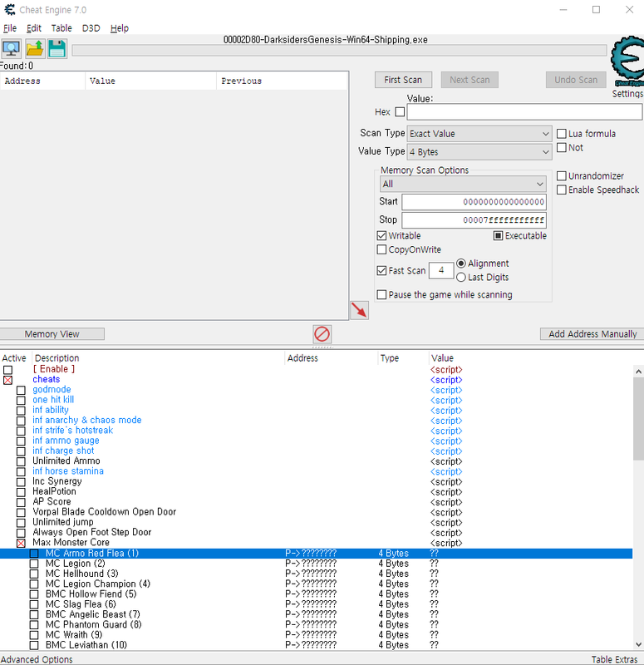Open the File menu
The height and width of the screenshot is (665, 644).
(x=10, y=28)
